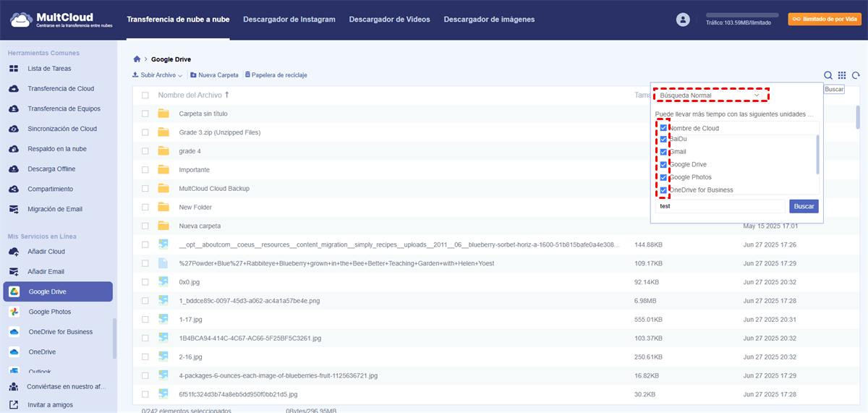
Task: Select Google Drive in the sidebar
Action: coord(58,291)
